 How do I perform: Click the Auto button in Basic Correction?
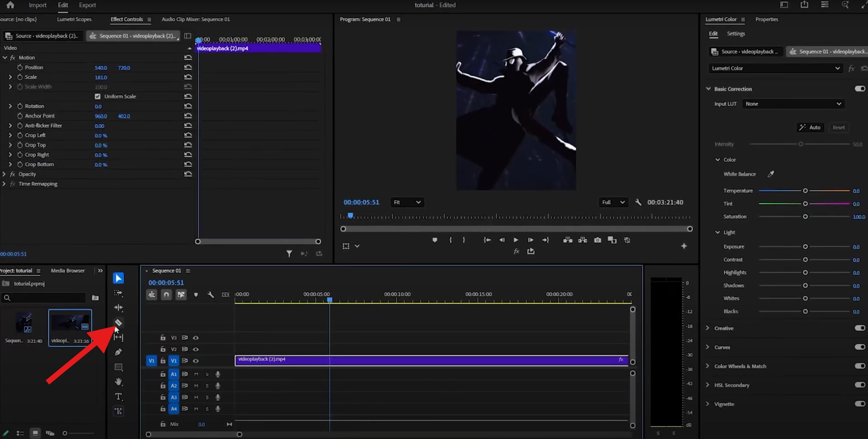coord(810,127)
